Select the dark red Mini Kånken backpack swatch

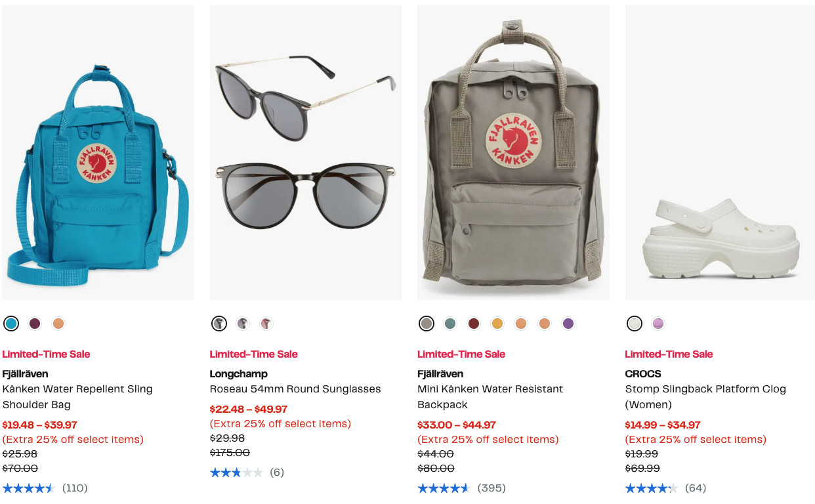point(474,324)
